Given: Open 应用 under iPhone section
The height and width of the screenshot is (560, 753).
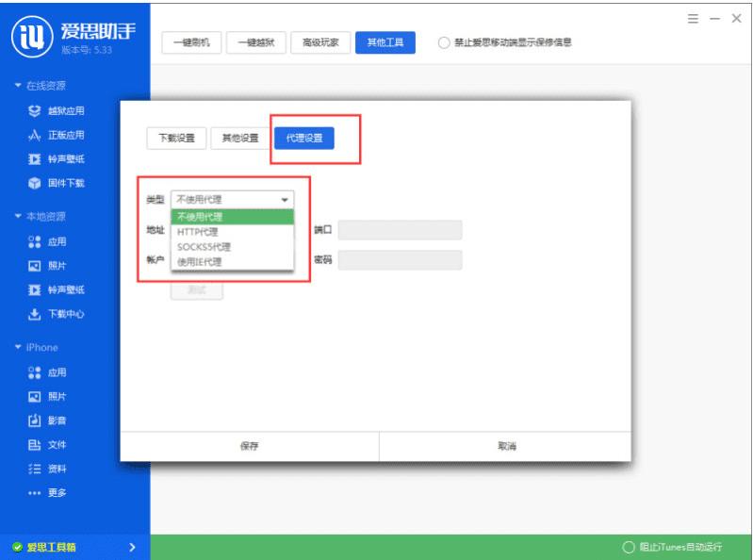Looking at the screenshot, I should point(47,372).
